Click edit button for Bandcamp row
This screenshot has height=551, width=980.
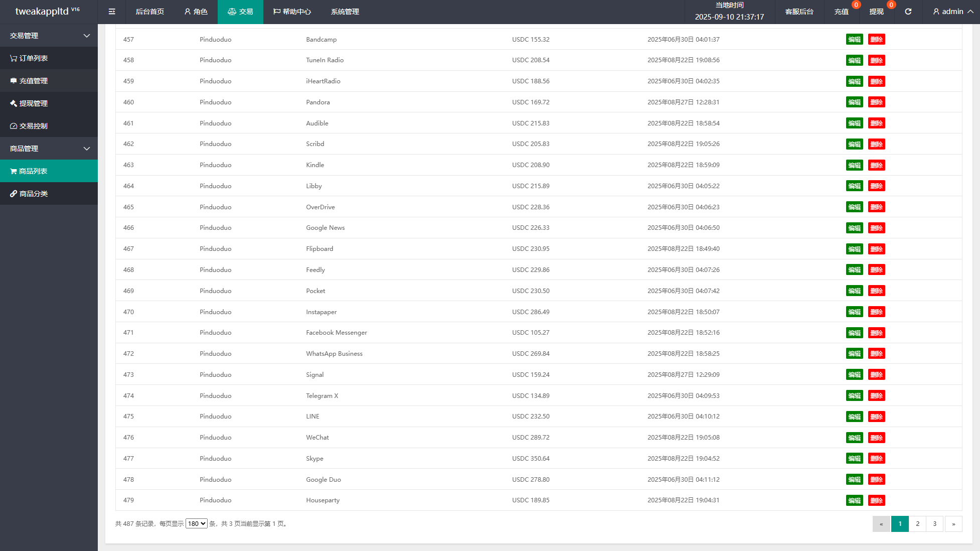pyautogui.click(x=854, y=40)
